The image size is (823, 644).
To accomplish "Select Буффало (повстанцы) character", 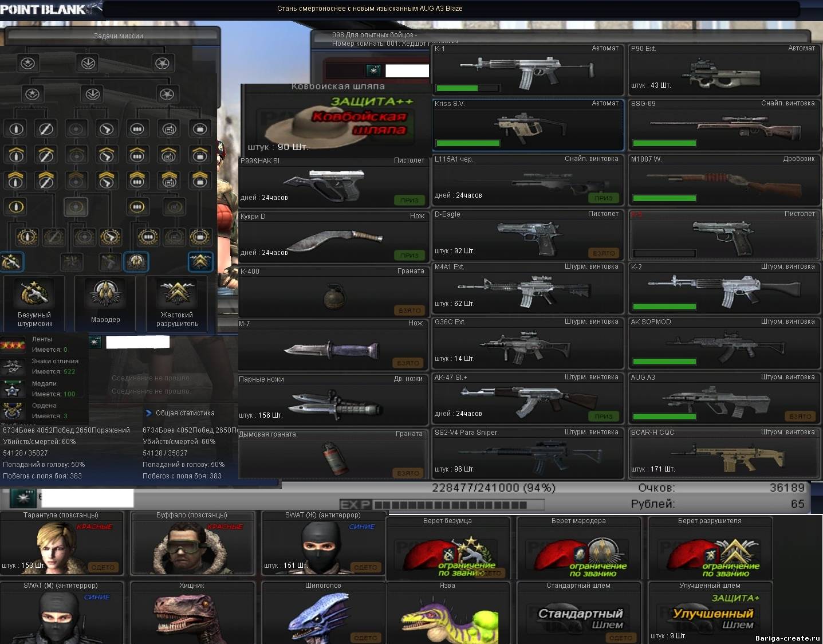I will [x=192, y=543].
